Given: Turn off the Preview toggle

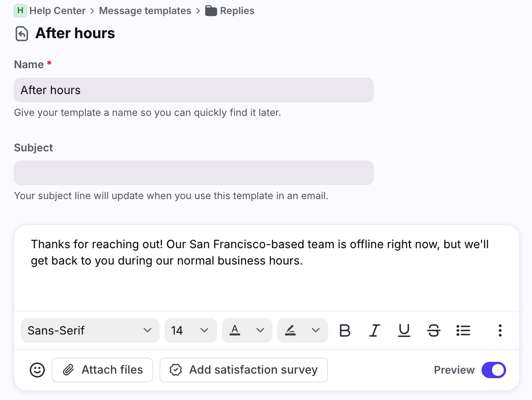Looking at the screenshot, I should (493, 370).
